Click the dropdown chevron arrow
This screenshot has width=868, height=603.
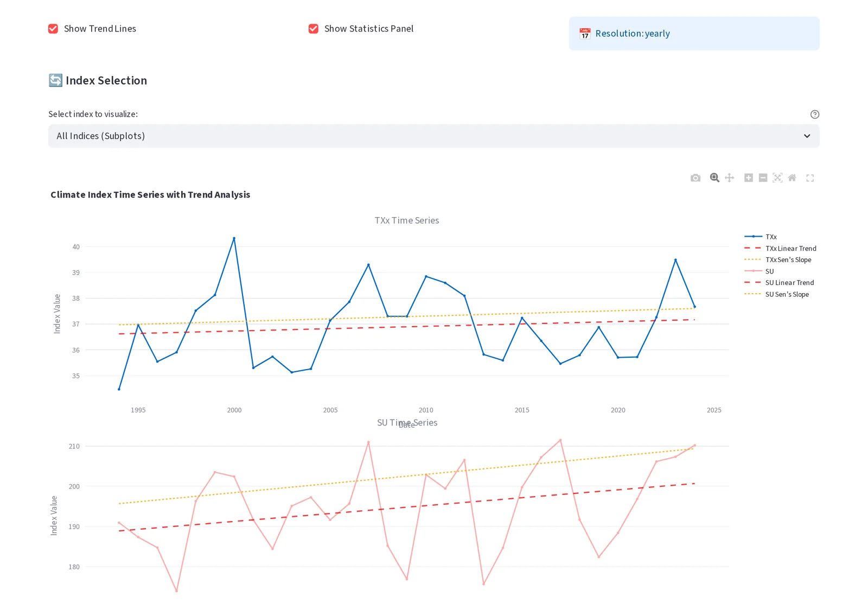pyautogui.click(x=807, y=136)
